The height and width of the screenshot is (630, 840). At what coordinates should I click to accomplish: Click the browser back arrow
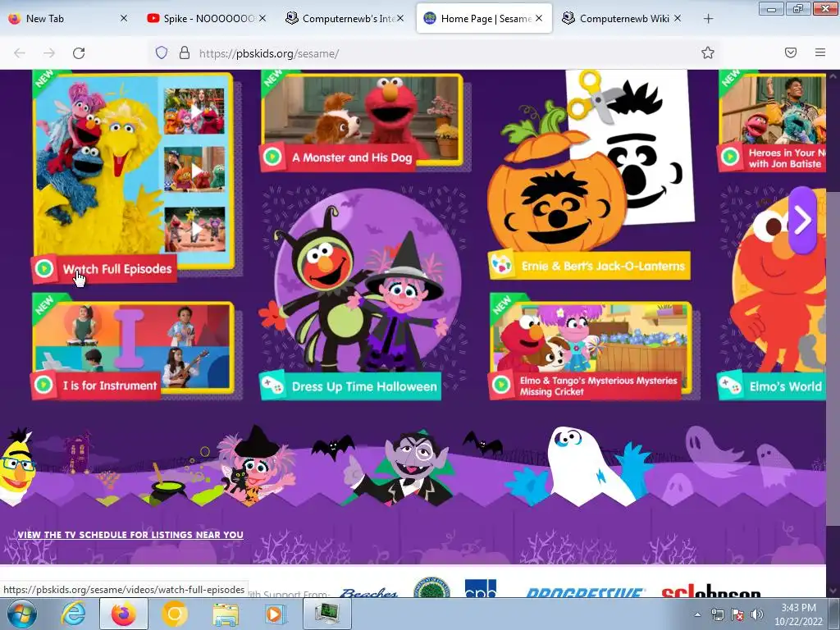20,53
